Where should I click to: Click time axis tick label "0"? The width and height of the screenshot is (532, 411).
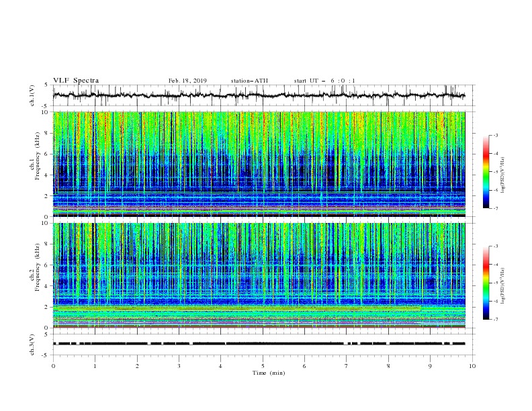pyautogui.click(x=53, y=366)
